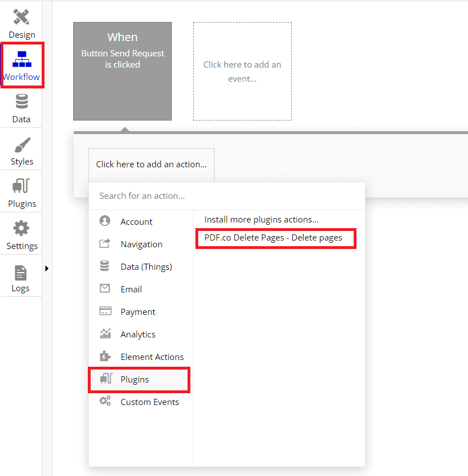Click the Search for an action field
The image size is (468, 476).
(225, 196)
